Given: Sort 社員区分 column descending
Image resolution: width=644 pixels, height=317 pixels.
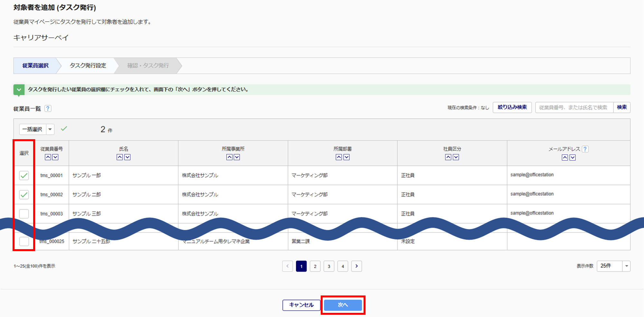Looking at the screenshot, I should click(x=456, y=157).
